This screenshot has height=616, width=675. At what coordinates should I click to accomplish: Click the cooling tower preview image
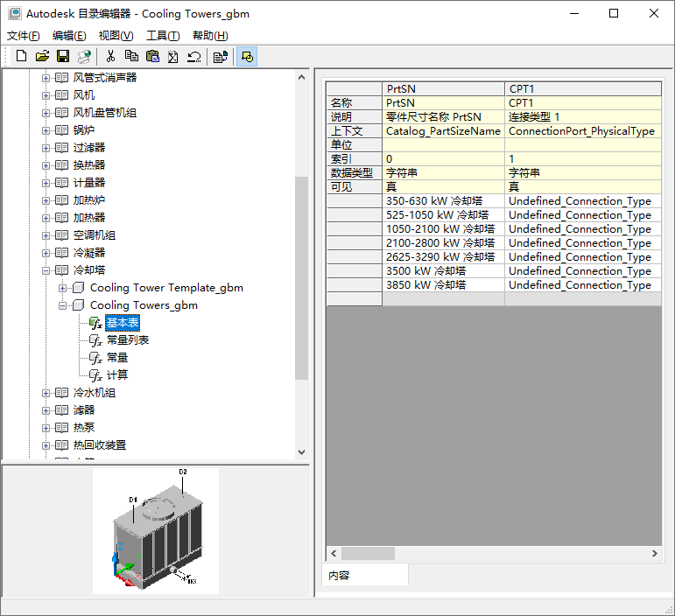(x=156, y=531)
